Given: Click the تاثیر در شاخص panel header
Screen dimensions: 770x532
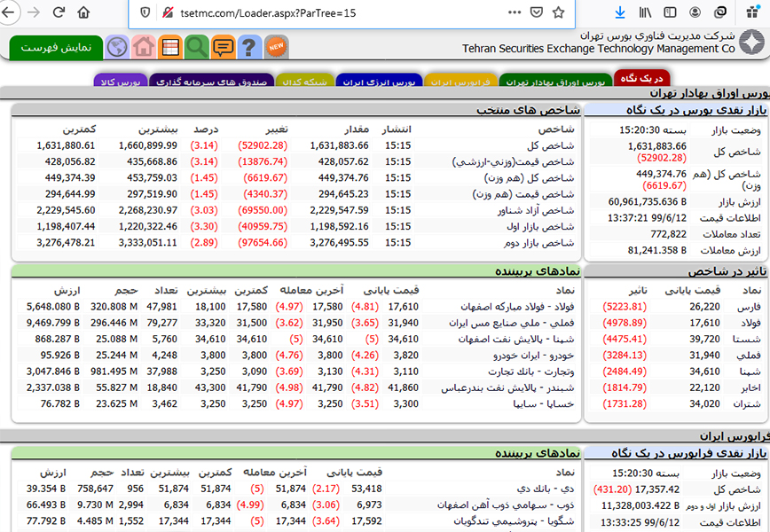Looking at the screenshot, I should (x=727, y=271).
